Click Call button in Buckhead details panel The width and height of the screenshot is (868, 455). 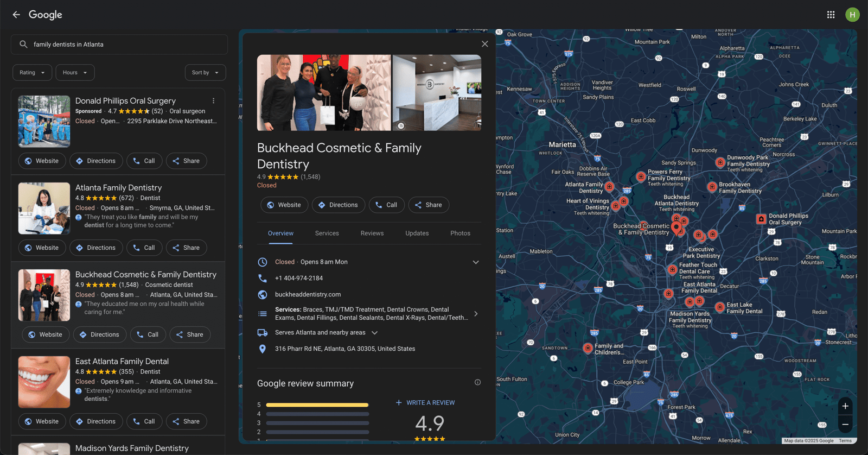387,205
